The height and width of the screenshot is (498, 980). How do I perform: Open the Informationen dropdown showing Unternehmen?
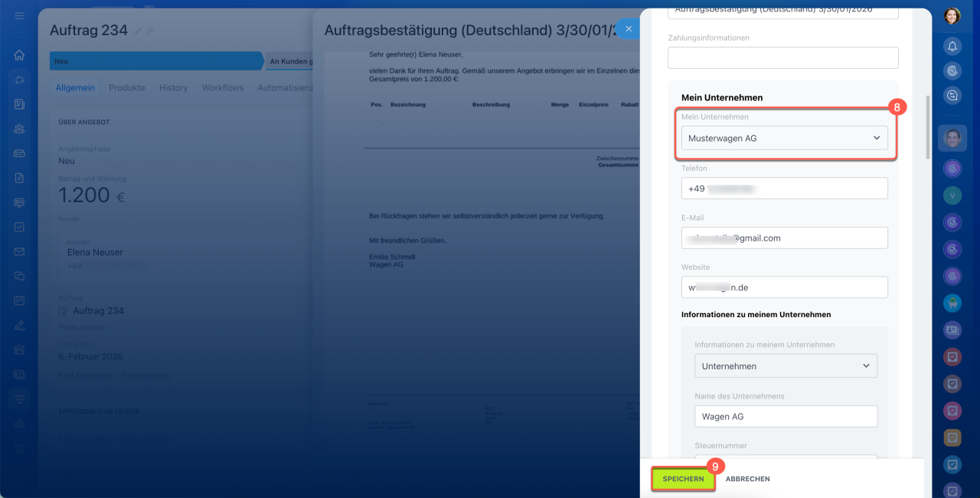[786, 365]
